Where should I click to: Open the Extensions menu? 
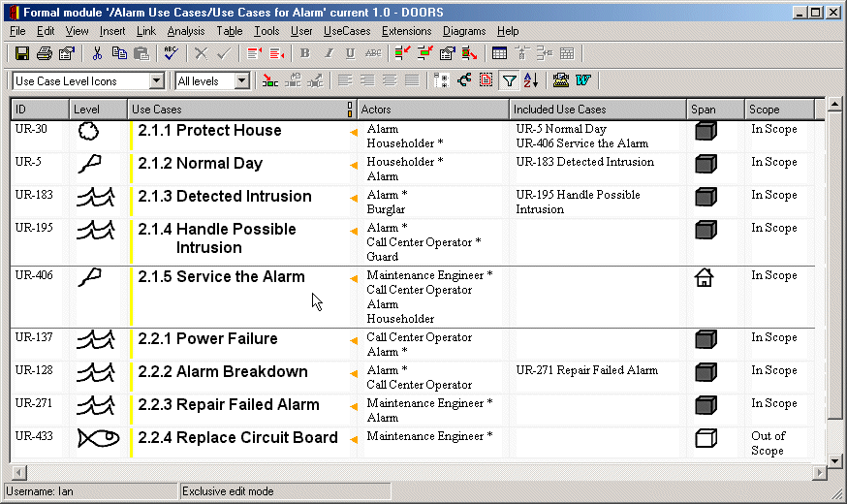point(406,31)
